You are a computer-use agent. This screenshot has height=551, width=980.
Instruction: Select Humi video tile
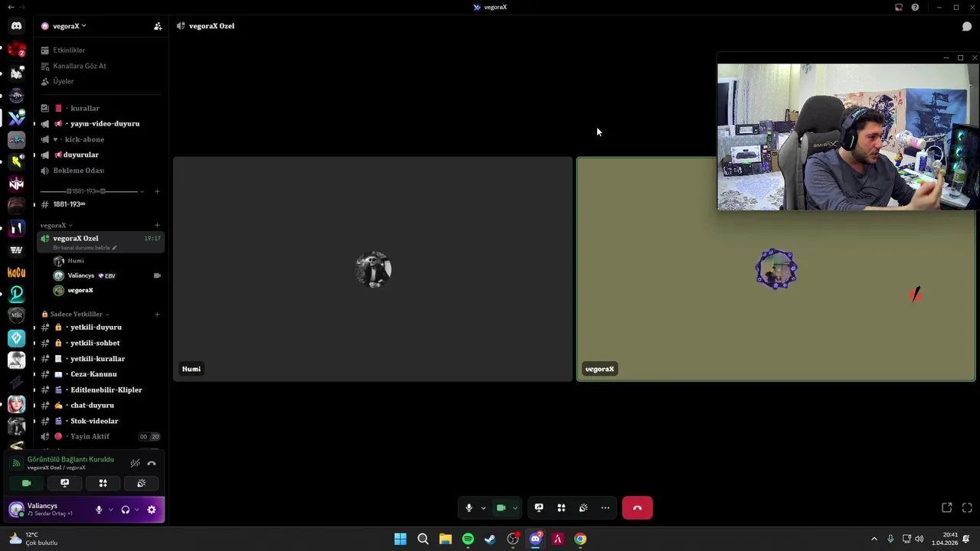(373, 269)
